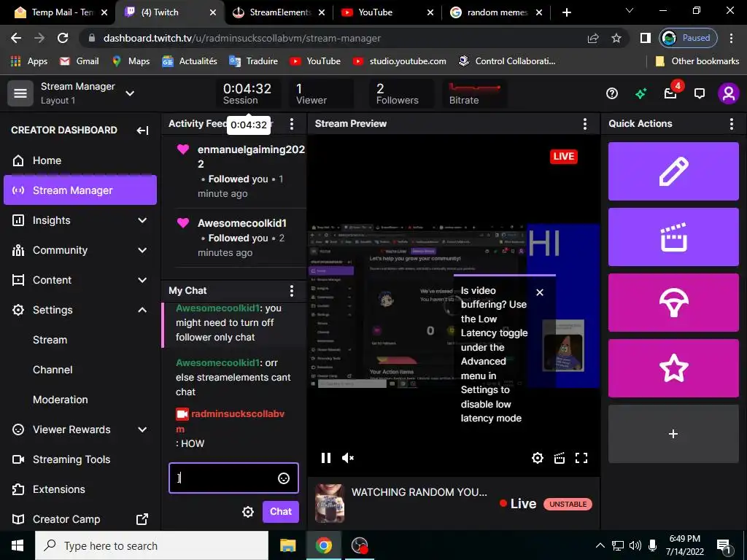
Task: Open File Explorer from the taskbar
Action: pos(287,545)
